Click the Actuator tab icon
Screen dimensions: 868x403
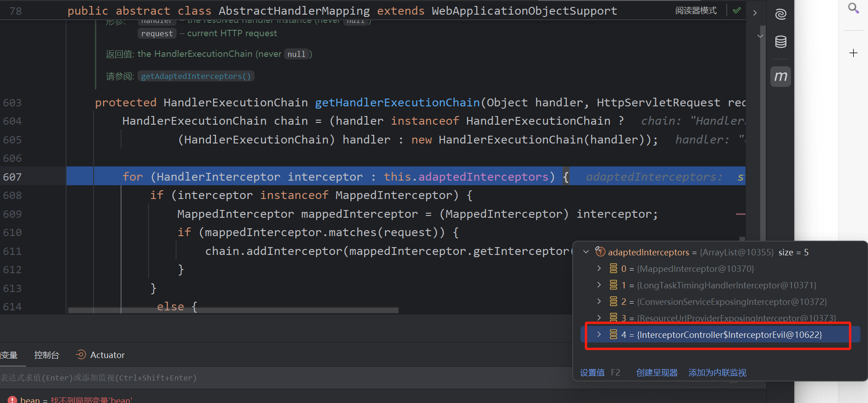click(x=81, y=354)
